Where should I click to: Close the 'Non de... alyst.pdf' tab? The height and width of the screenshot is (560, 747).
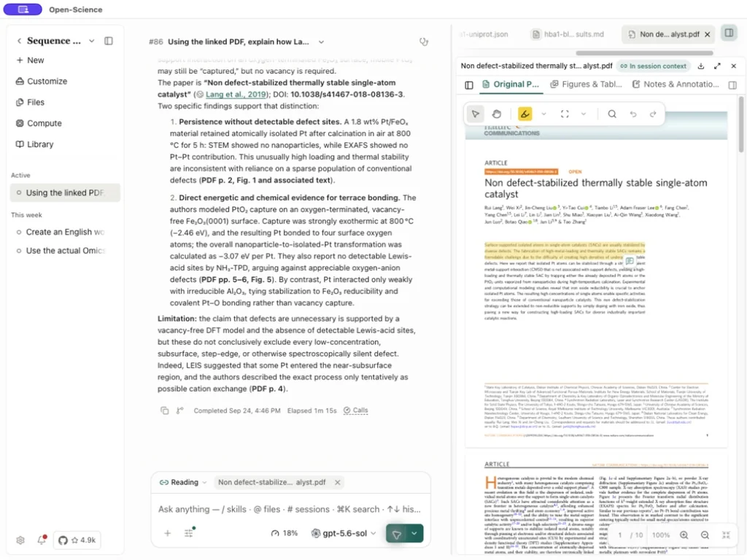(x=708, y=34)
